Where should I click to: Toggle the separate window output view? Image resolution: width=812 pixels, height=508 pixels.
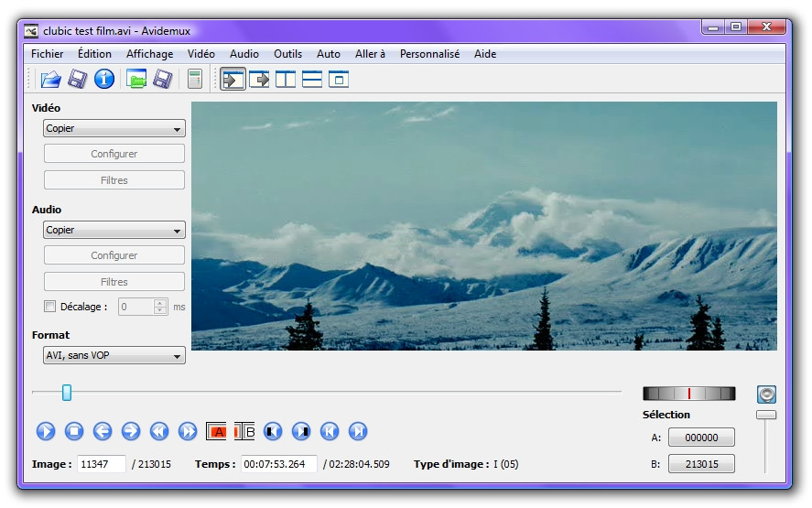tap(339, 80)
